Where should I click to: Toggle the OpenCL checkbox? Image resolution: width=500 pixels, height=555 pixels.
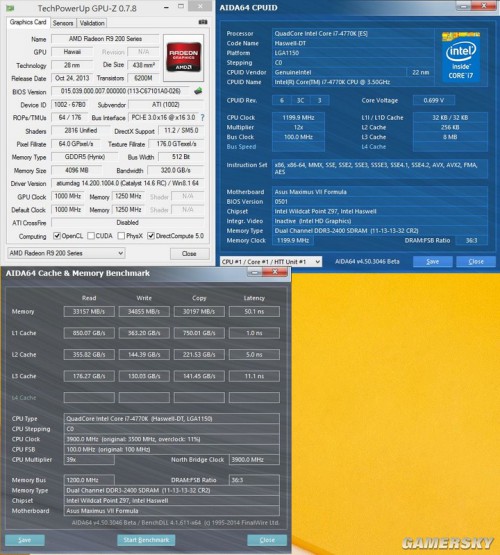tap(57, 236)
